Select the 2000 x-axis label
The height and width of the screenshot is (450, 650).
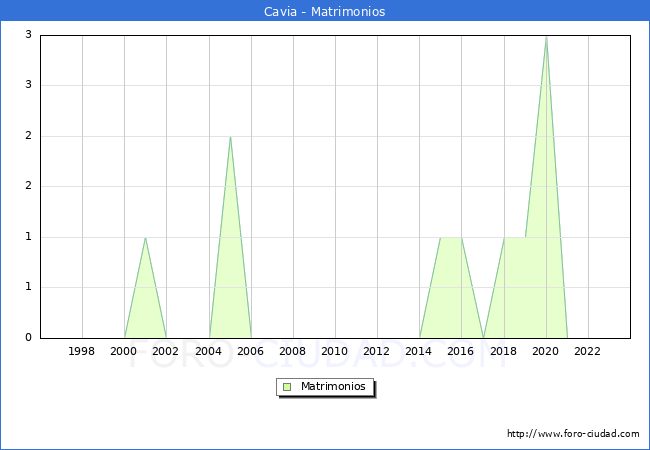coord(124,351)
